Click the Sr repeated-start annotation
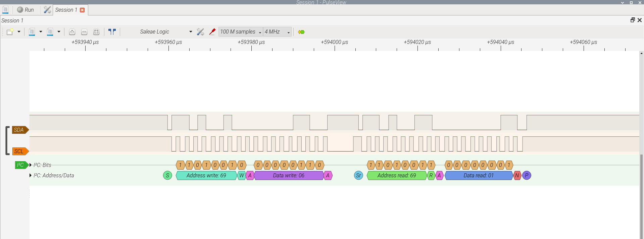644x239 pixels. pos(358,175)
